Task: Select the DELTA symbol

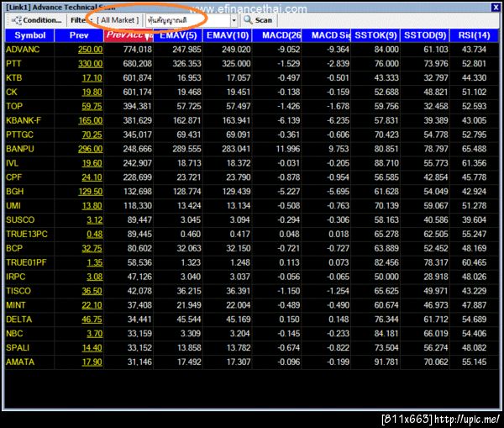Action: pyautogui.click(x=19, y=320)
